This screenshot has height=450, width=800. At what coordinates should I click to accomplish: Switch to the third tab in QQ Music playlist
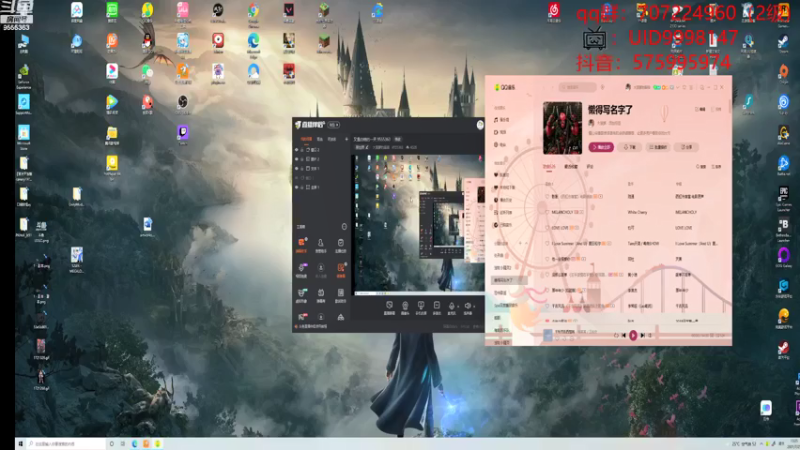[x=590, y=167]
